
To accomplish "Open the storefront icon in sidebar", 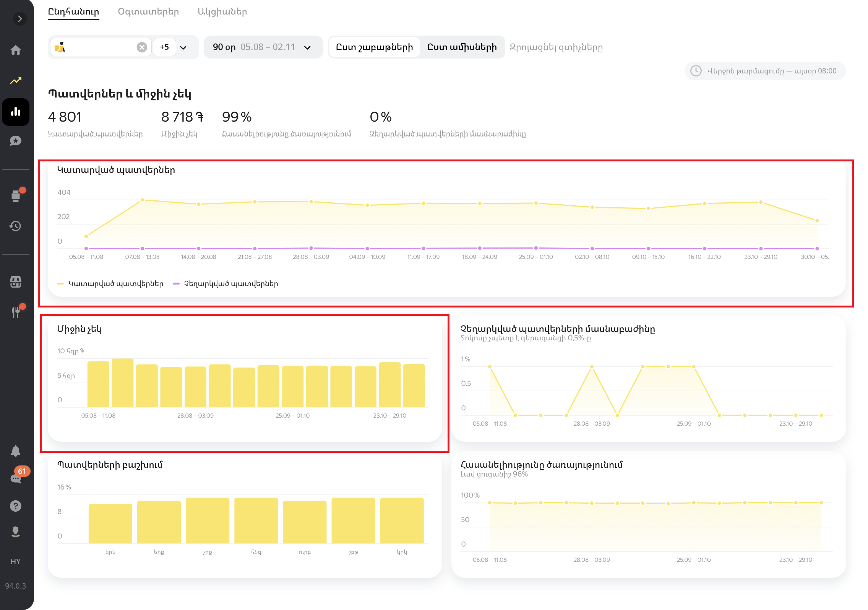I will pyautogui.click(x=16, y=282).
